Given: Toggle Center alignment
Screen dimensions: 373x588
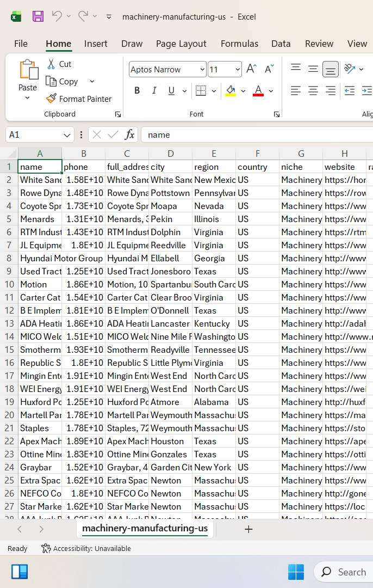Looking at the screenshot, I should point(313,91).
